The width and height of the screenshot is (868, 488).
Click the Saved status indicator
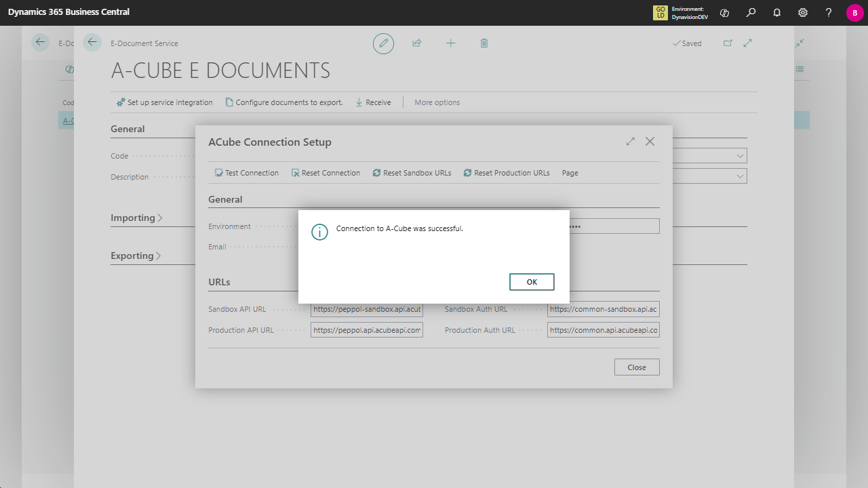click(687, 43)
